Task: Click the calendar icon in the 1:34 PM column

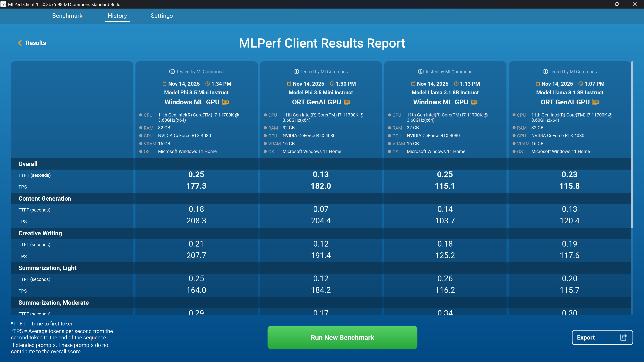Action: point(165,84)
